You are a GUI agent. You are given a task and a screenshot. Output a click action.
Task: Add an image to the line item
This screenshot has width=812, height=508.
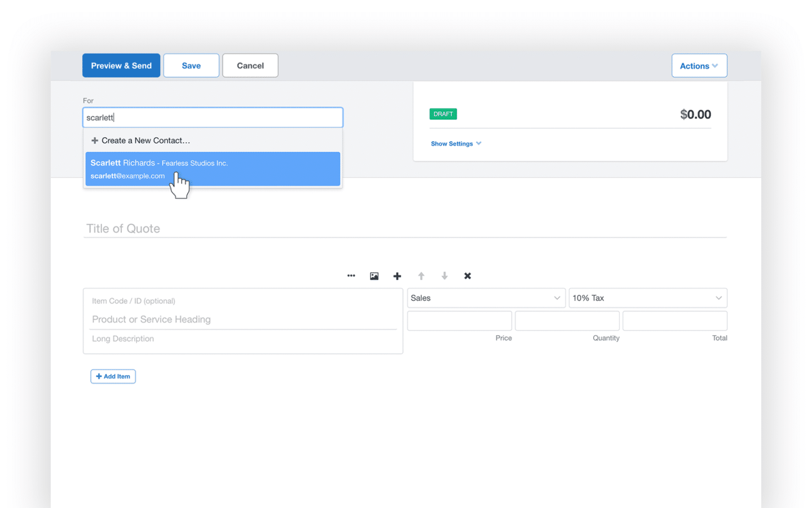point(374,275)
